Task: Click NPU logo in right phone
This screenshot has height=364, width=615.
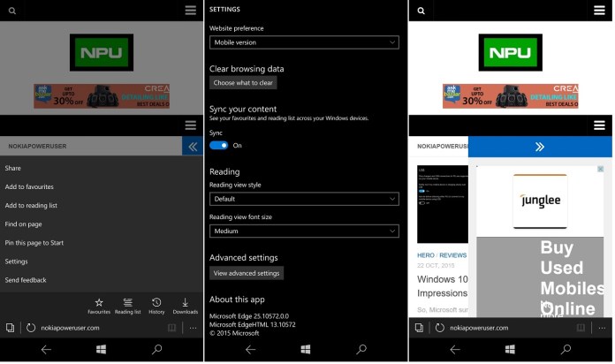Action: (510, 52)
